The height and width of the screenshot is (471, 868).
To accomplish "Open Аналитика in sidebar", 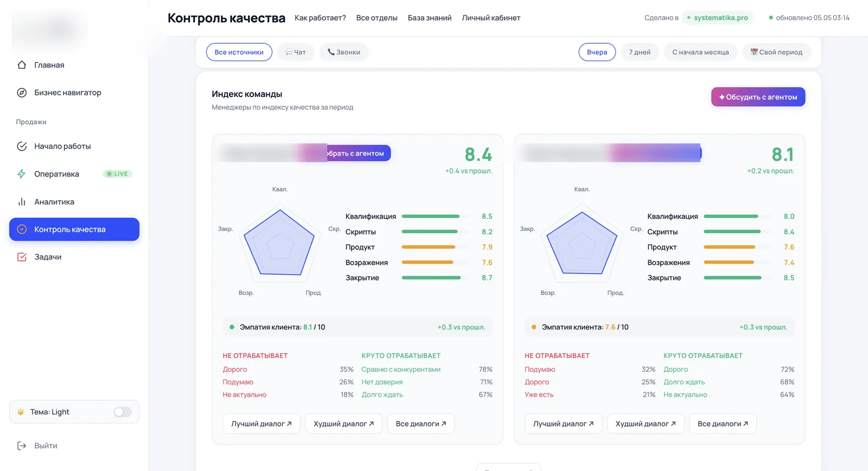I will coord(74,202).
